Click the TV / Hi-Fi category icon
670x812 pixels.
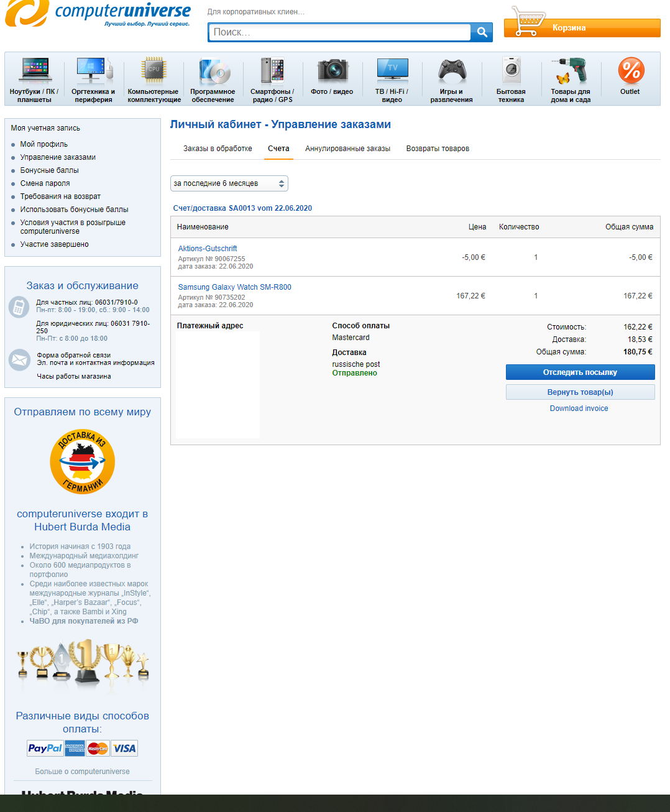(x=392, y=70)
